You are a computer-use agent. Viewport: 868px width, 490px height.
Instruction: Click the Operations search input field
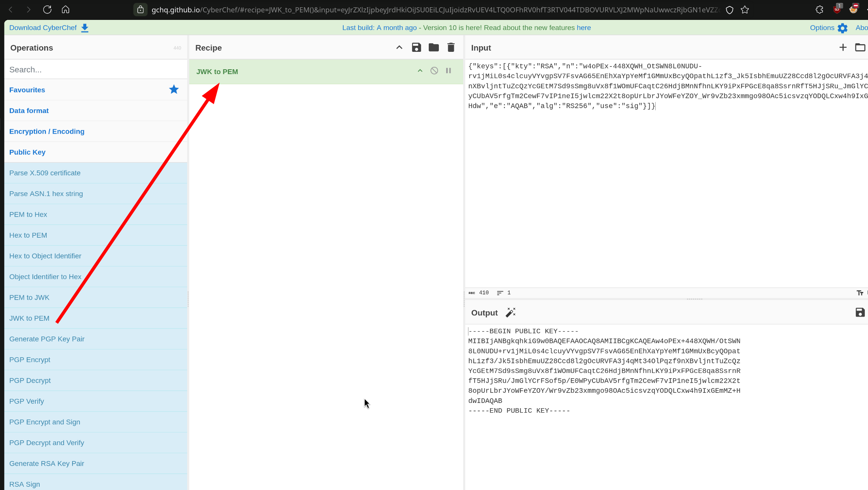(96, 70)
